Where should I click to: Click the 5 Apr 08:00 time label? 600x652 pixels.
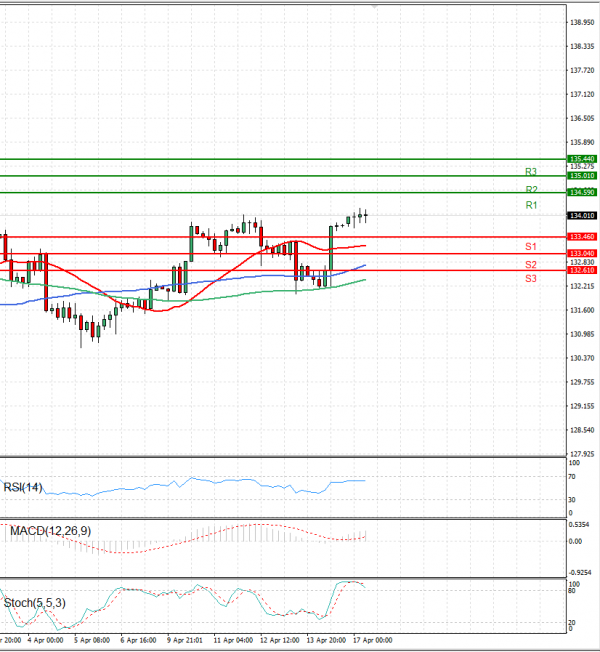(x=92, y=640)
